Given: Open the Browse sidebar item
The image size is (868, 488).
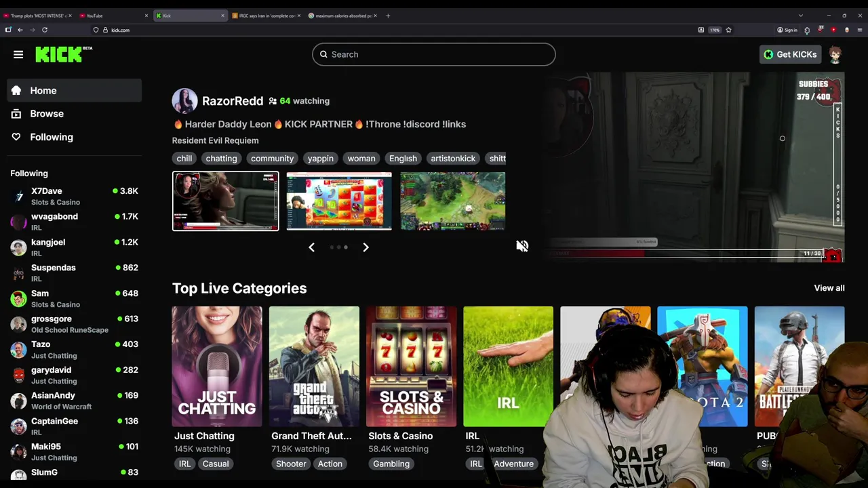Looking at the screenshot, I should (75, 114).
